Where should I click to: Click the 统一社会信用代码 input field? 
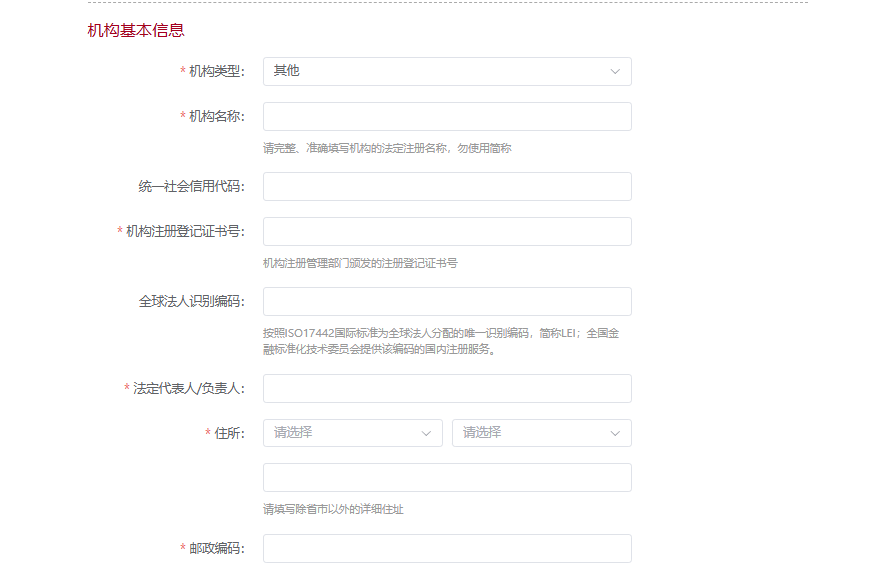coord(447,186)
